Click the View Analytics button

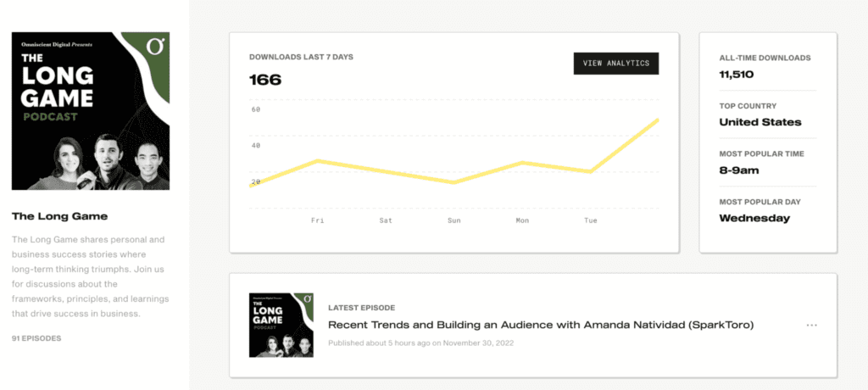[x=616, y=63]
